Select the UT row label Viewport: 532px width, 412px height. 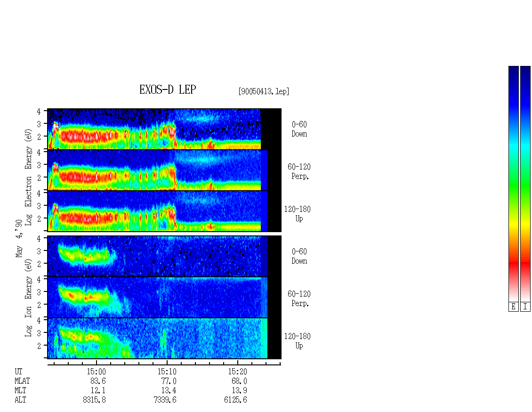[x=19, y=372]
